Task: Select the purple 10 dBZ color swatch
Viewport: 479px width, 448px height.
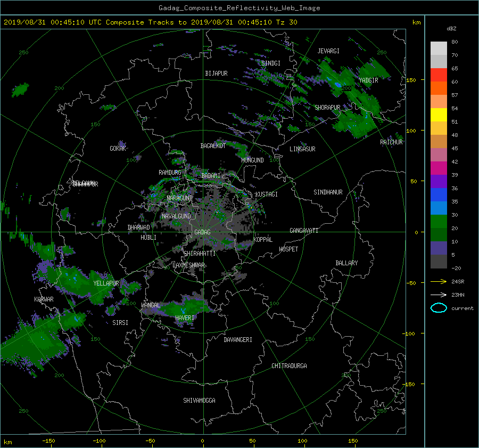Action: pos(439,248)
